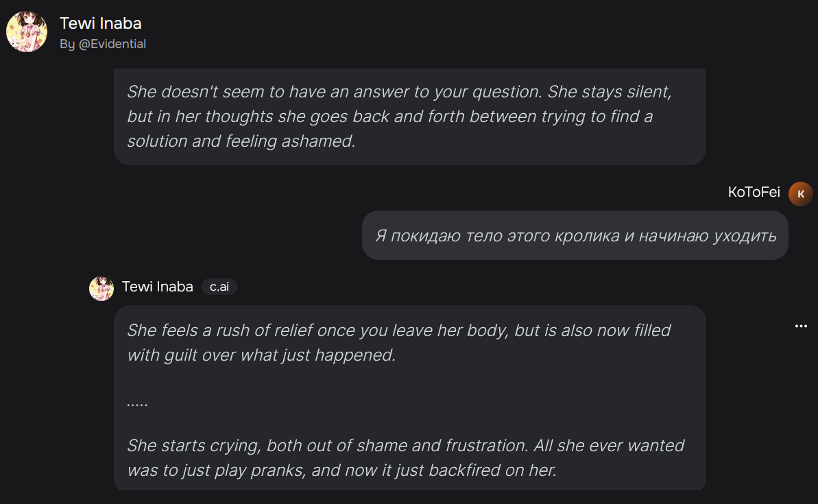The width and height of the screenshot is (818, 504).
Task: Click the line "She doesn't seem to have an answer"
Action: tap(399, 92)
